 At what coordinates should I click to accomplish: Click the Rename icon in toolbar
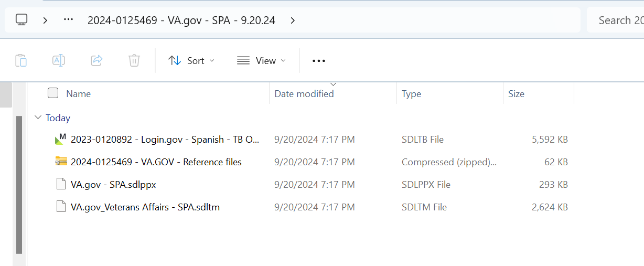click(59, 60)
